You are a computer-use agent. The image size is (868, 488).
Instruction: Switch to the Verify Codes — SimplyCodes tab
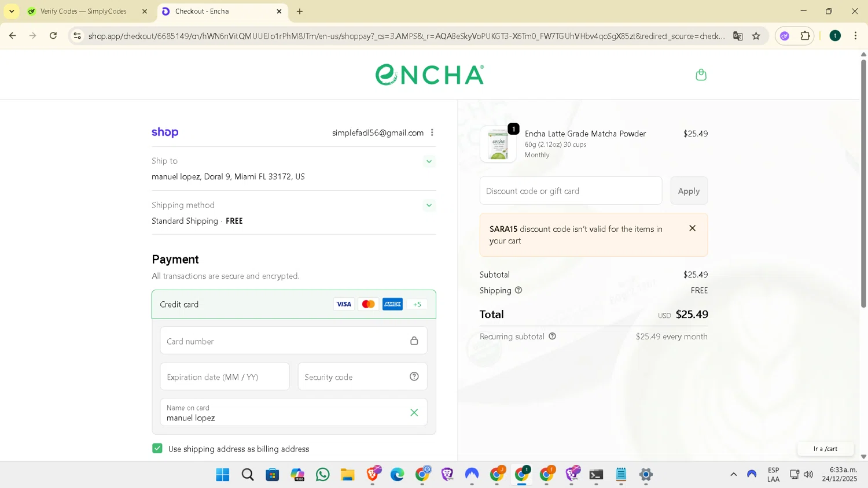(84, 11)
